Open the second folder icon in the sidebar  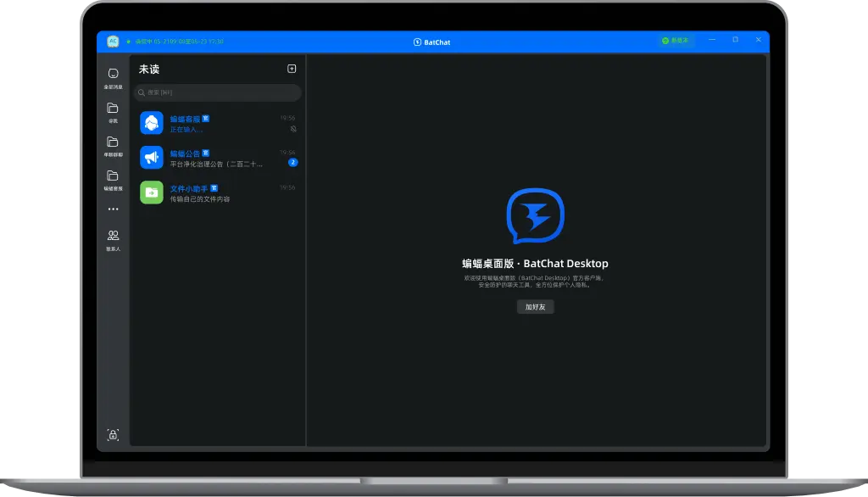113,109
